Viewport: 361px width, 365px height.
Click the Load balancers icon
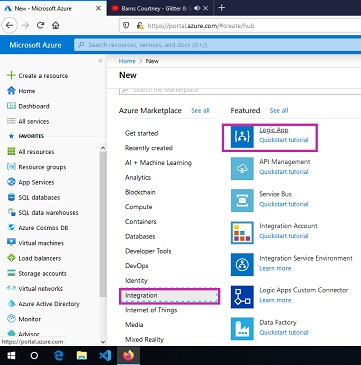click(11, 258)
